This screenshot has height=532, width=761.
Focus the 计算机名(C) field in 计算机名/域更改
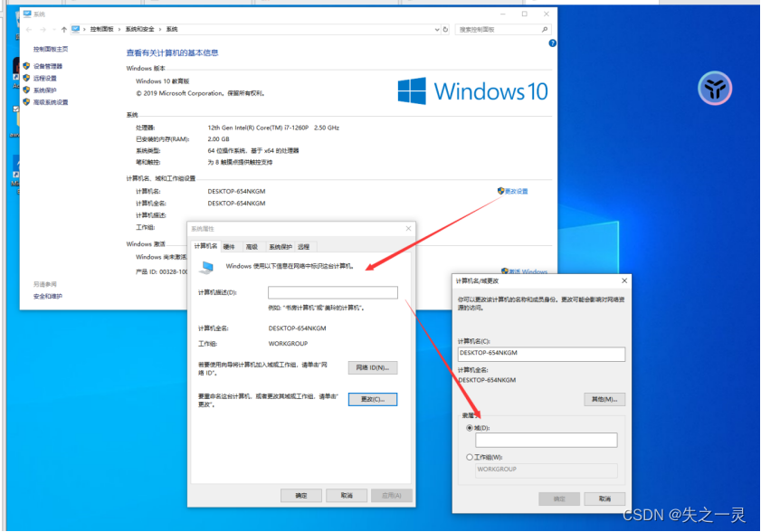(541, 354)
